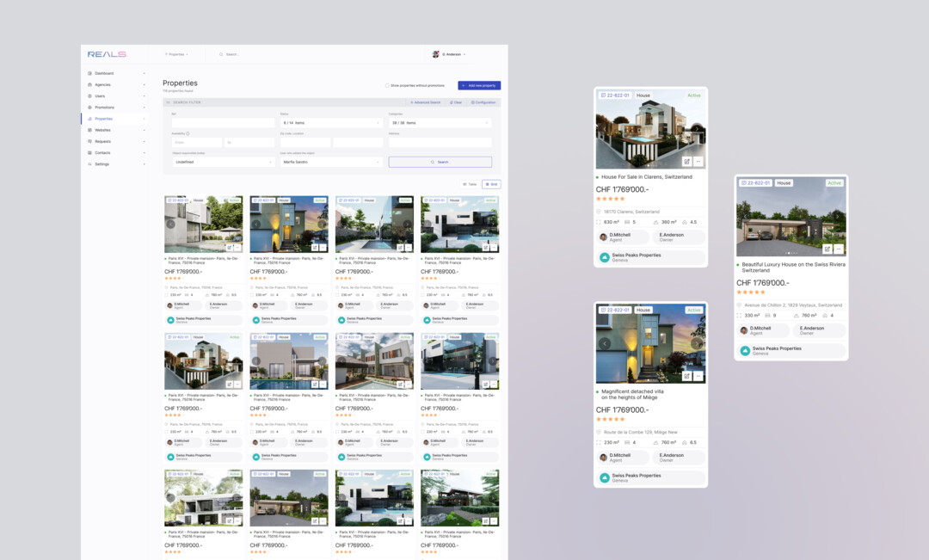Viewport: 929px width, 560px height.
Task: Switch to Table view
Action: [470, 184]
